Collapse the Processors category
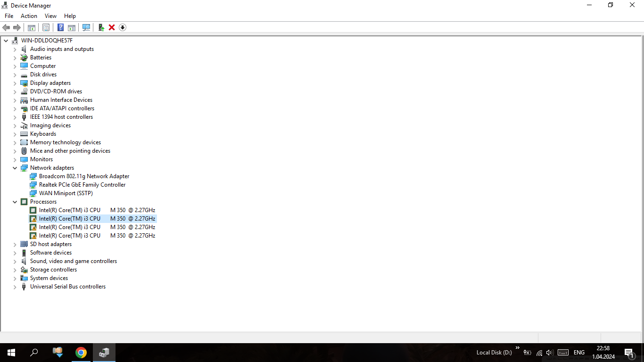644x362 pixels. coord(15,202)
